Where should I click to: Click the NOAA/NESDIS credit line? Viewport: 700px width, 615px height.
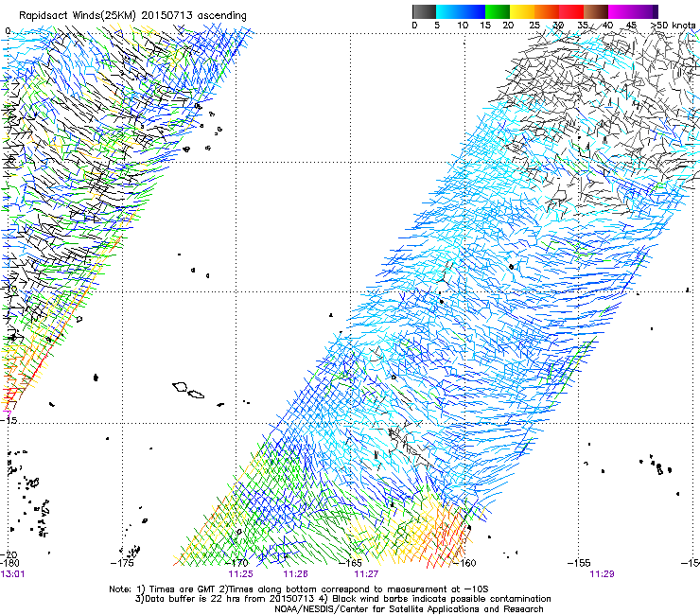[409, 609]
